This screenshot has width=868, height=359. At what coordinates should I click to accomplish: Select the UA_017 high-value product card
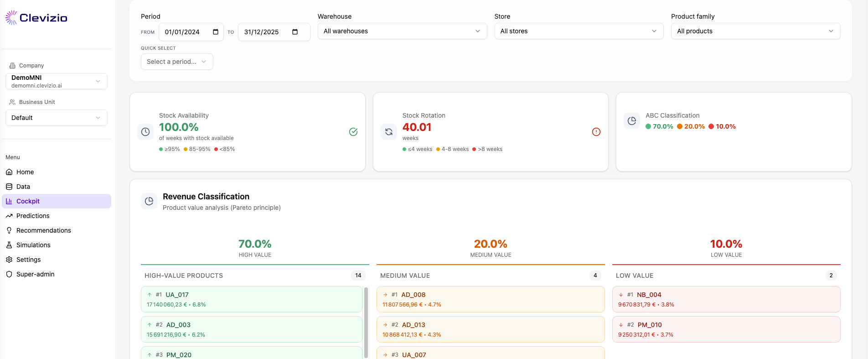pos(251,299)
